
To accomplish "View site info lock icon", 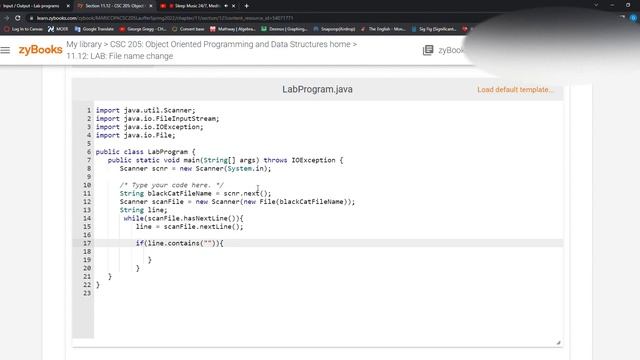I will (x=31, y=18).
